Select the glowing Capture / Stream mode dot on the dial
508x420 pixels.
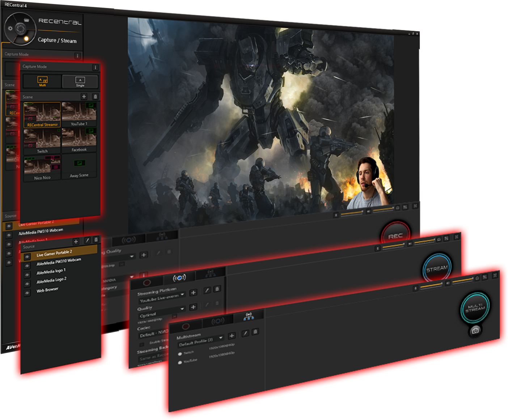[26, 38]
